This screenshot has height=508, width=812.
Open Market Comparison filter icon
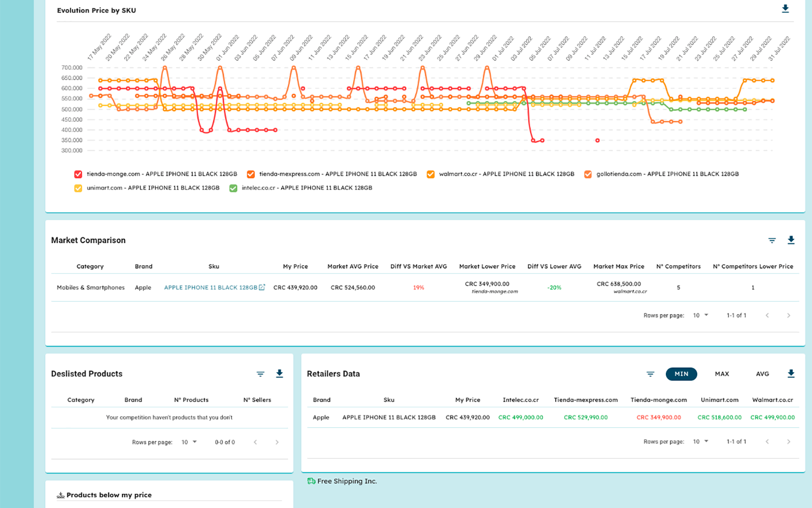click(772, 240)
